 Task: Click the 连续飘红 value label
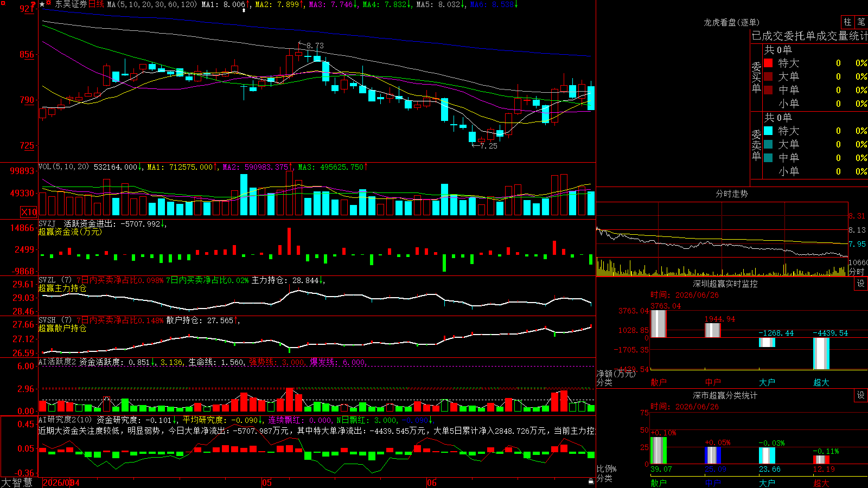point(300,420)
